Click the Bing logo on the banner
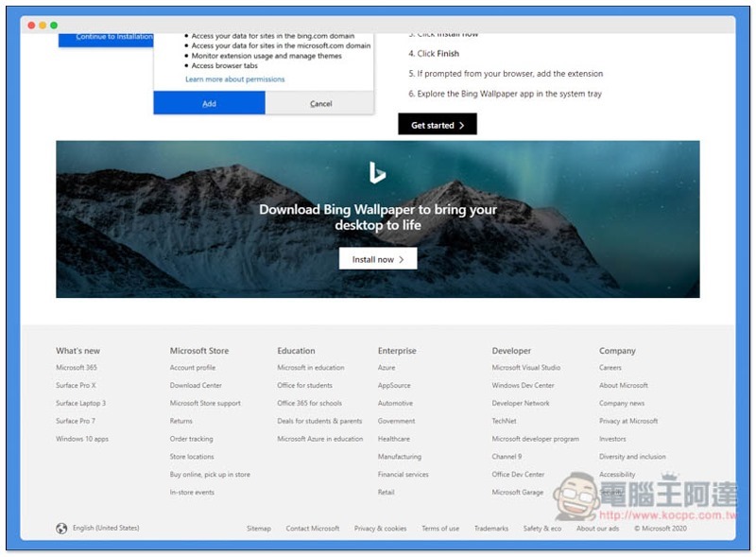The height and width of the screenshot is (557, 756). (x=377, y=173)
